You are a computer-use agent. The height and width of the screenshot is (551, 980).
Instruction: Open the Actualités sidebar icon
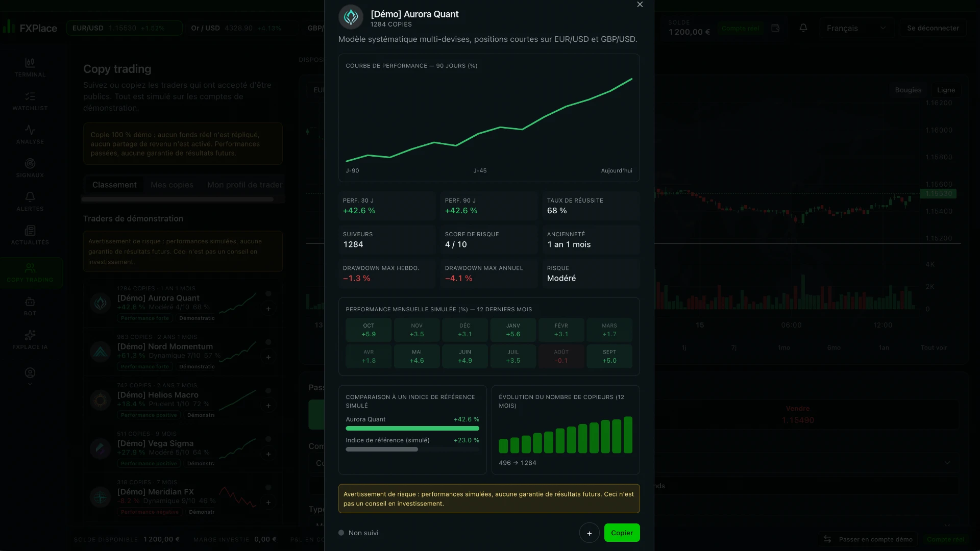pos(30,235)
